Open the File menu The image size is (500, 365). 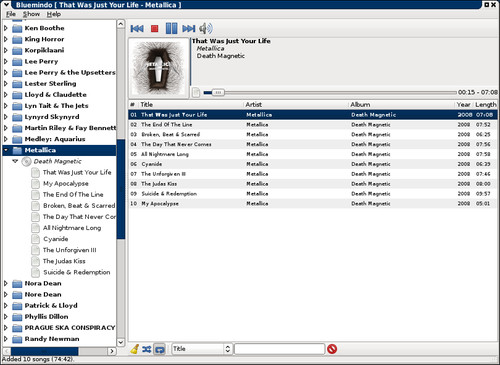(11, 14)
